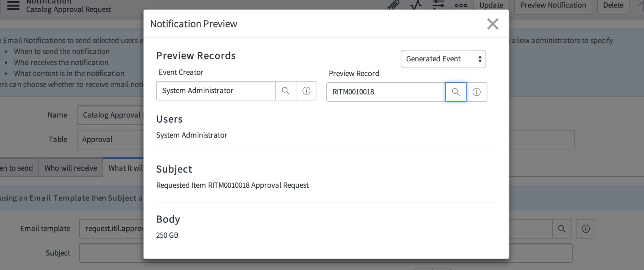
Task: Click the Email template field
Action: [111, 228]
